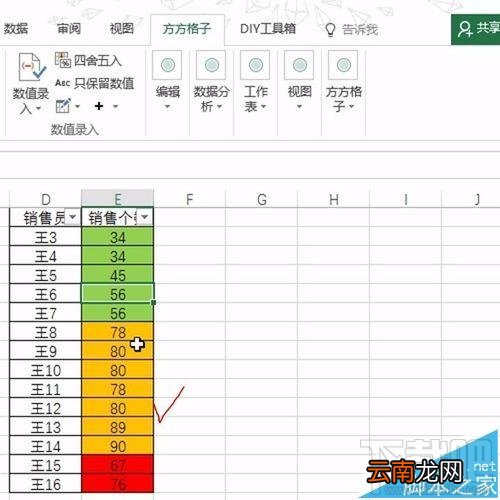Click cell containing 王12

tap(46, 408)
